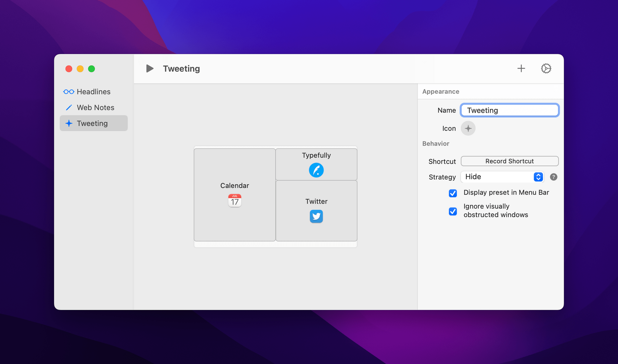Image resolution: width=618 pixels, height=364 pixels.
Task: Click the Calendar app icon in layout
Action: click(x=235, y=201)
